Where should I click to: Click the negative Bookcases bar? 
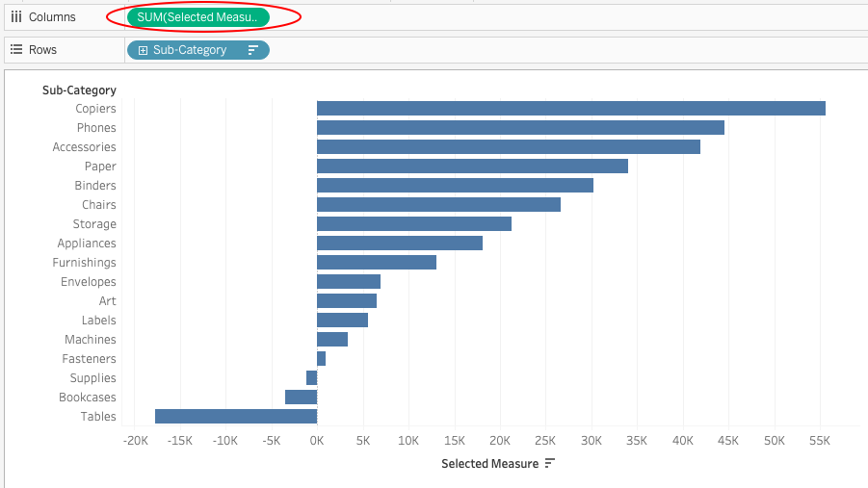(x=302, y=398)
